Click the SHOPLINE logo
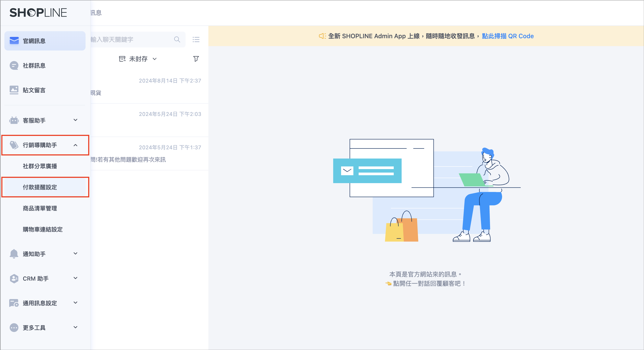Screen dimensions: 644x350 pyautogui.click(x=38, y=13)
